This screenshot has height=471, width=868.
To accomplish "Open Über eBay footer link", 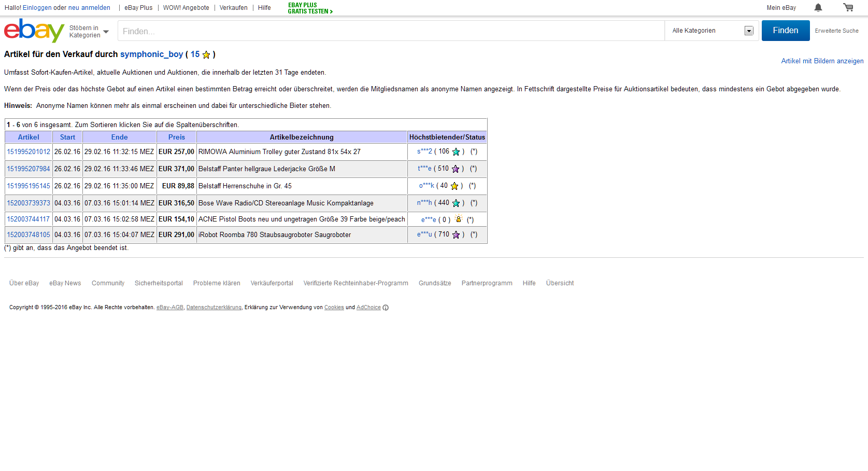I will pos(24,283).
